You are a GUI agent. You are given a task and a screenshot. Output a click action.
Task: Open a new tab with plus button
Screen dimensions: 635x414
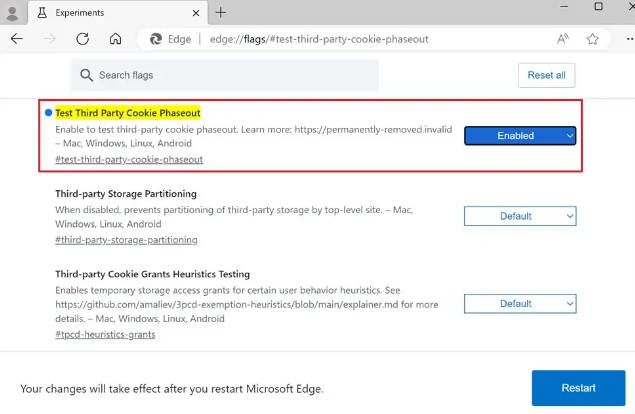[221, 13]
